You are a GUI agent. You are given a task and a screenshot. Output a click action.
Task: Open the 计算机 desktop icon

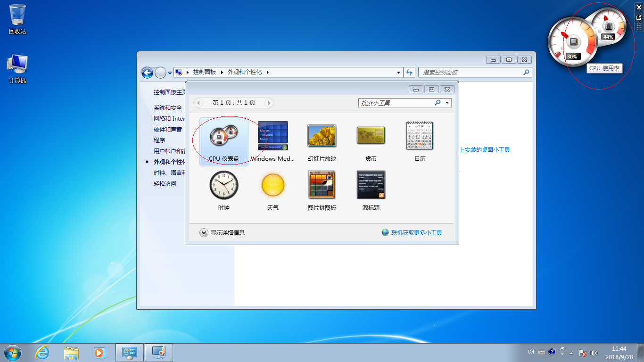coord(17,69)
